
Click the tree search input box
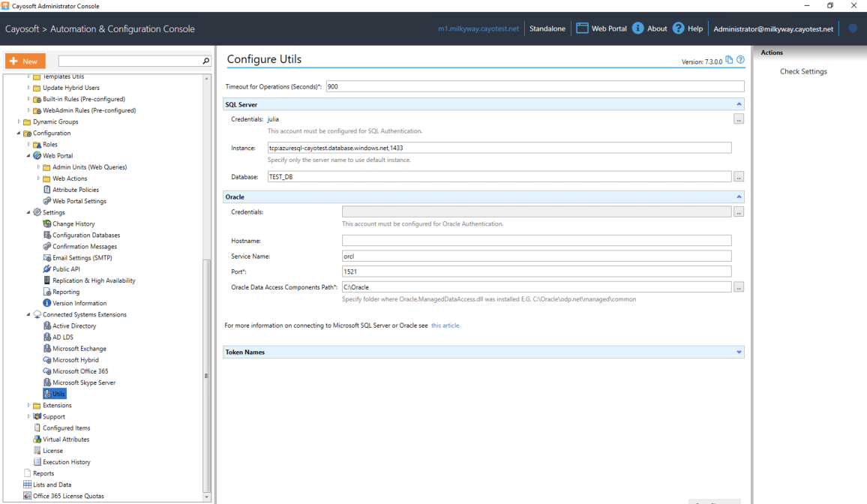130,61
